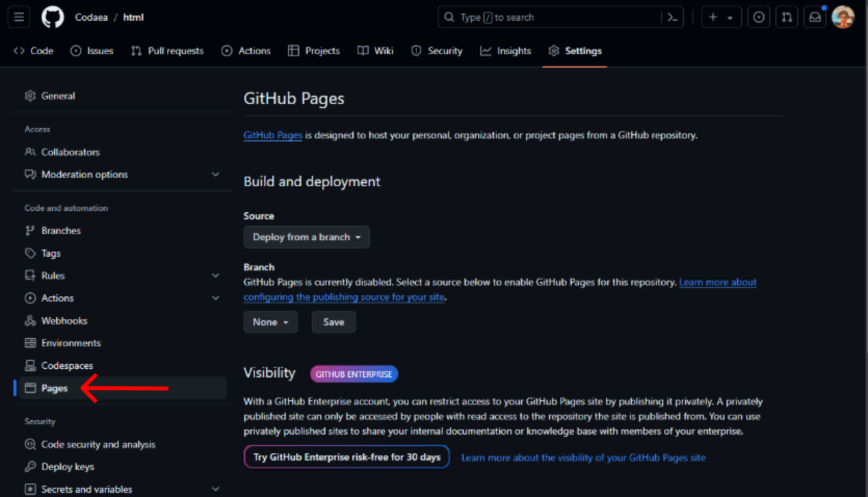The width and height of the screenshot is (868, 497).
Task: Open Pages site visibility learn more link
Action: tap(583, 458)
